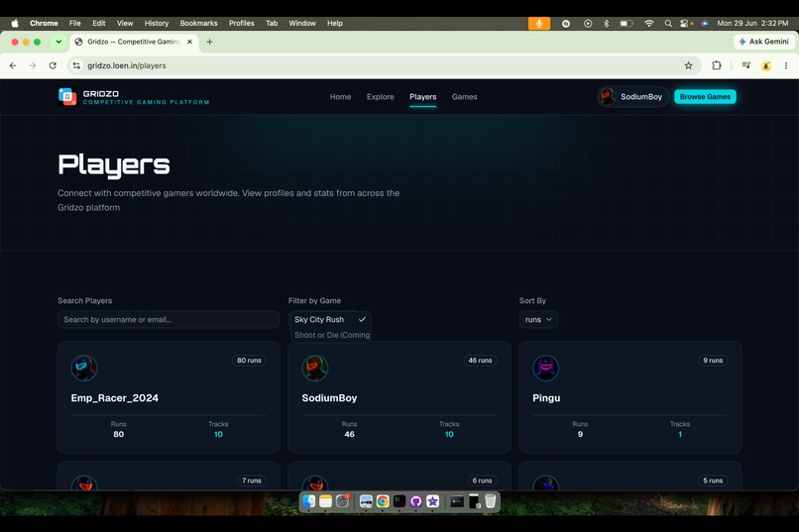
Task: Open Pingu player avatar
Action: coord(546,369)
